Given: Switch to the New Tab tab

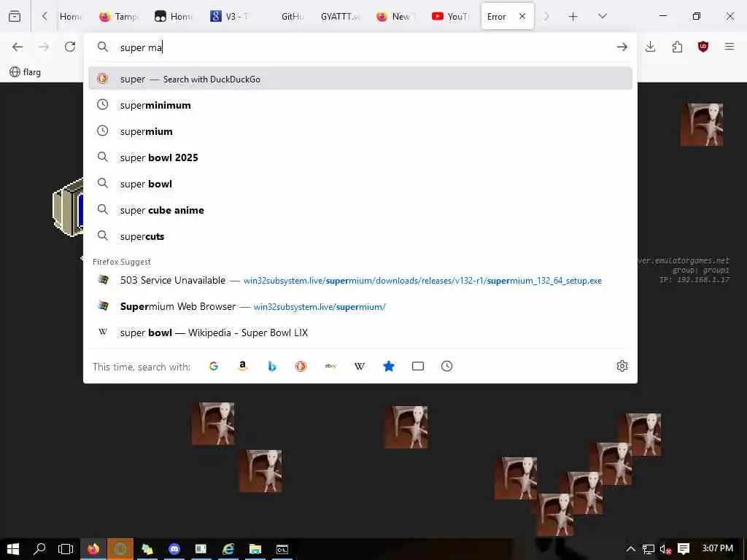Looking at the screenshot, I should point(395,17).
